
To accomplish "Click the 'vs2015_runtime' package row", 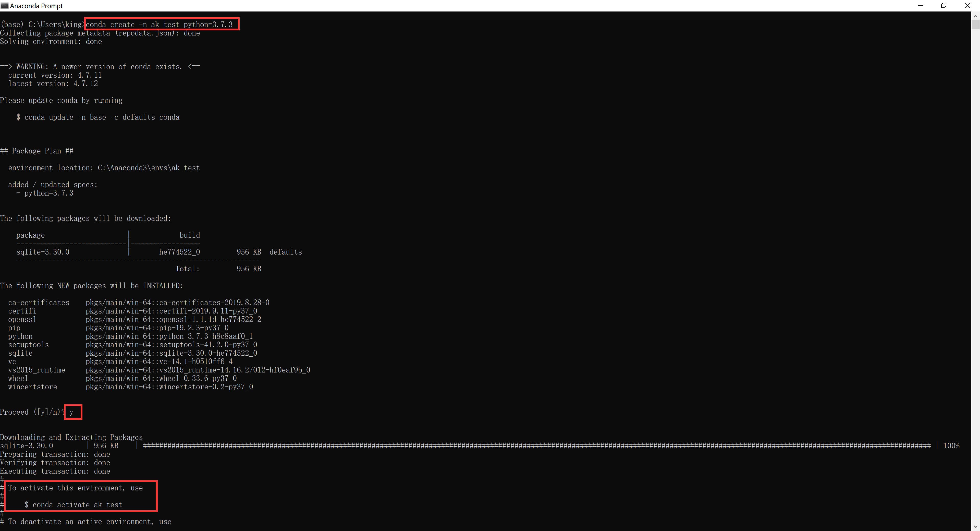I will [x=159, y=370].
